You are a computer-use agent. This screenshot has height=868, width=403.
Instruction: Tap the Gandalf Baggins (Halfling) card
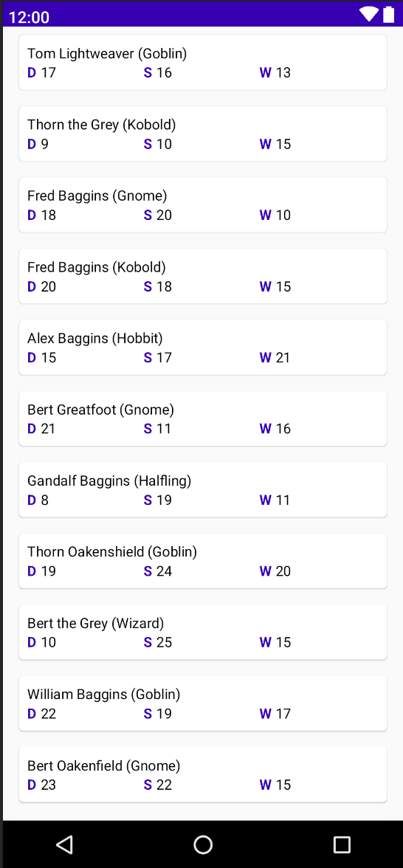pyautogui.click(x=202, y=490)
